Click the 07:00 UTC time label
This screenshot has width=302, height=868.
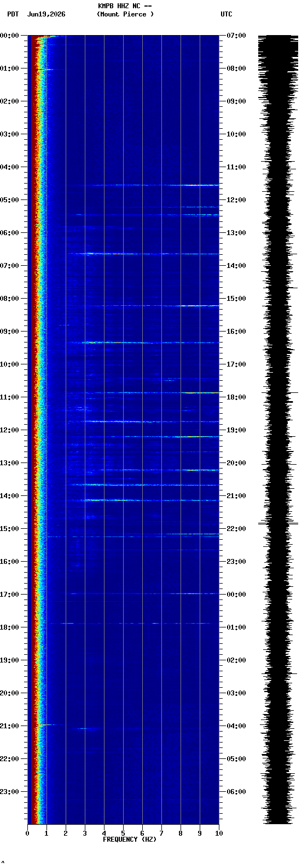click(x=236, y=36)
